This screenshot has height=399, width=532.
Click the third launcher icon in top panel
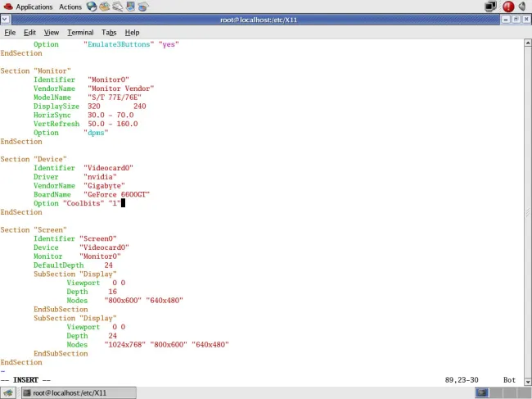pyautogui.click(x=118, y=7)
